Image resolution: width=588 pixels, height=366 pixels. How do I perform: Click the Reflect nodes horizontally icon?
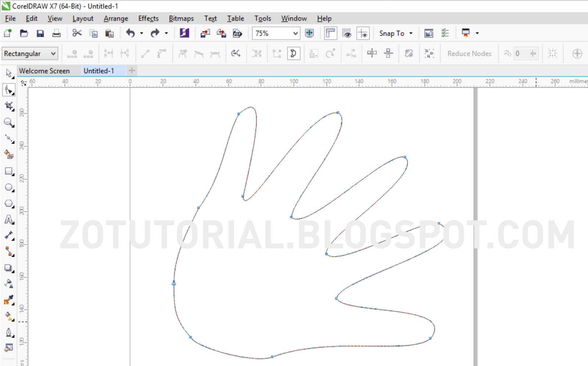(x=372, y=53)
